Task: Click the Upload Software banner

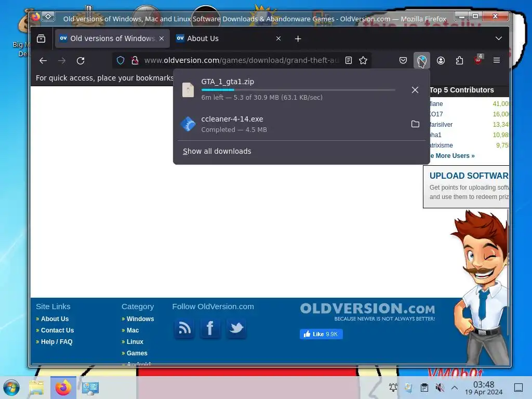Action: coord(466,187)
